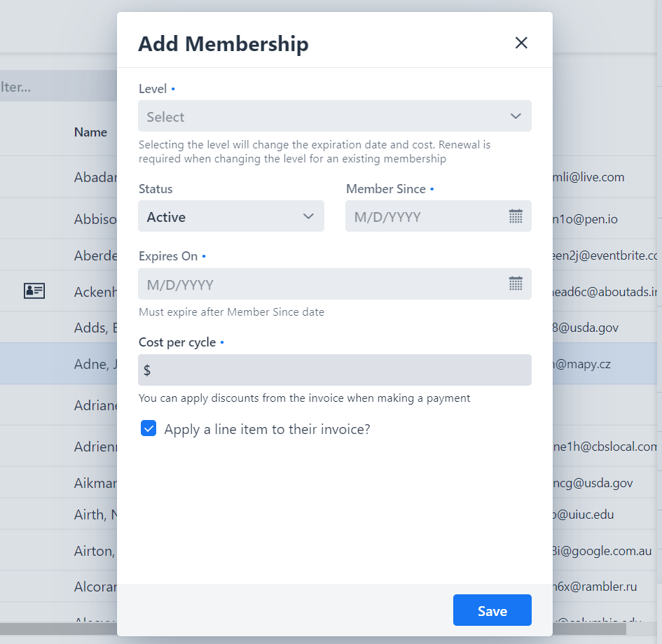This screenshot has width=662, height=644.
Task: Click the membership card icon beside Ackenh row
Action: (34, 291)
